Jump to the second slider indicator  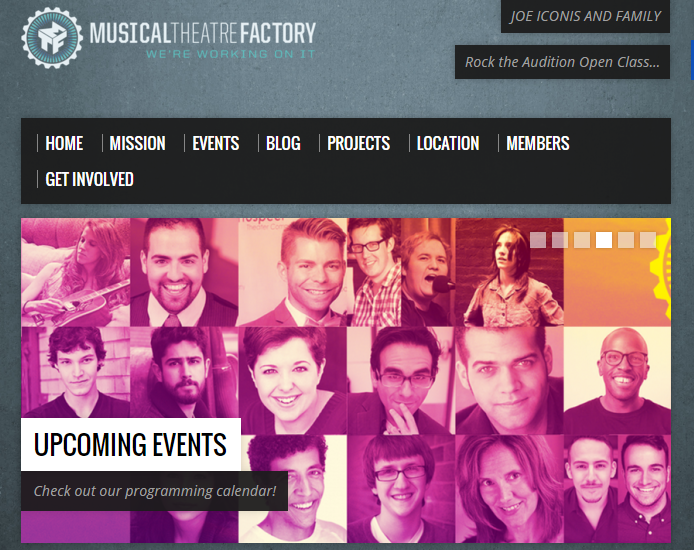[560, 240]
